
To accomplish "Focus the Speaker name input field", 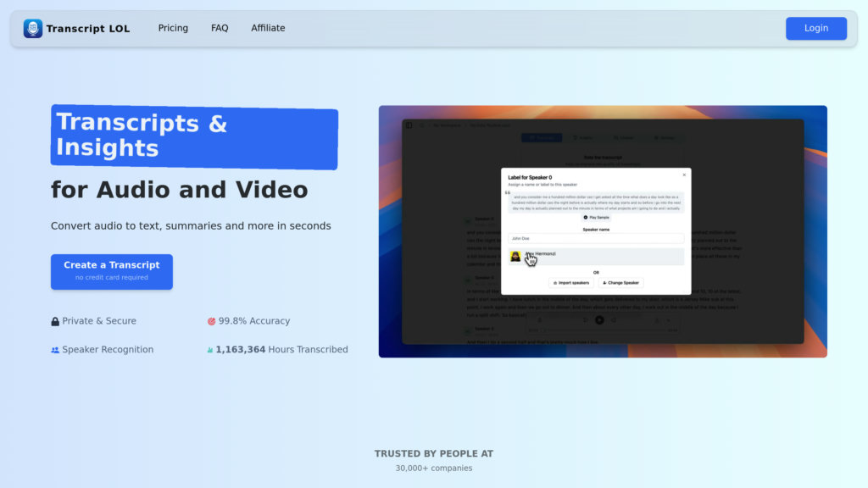I will (596, 239).
